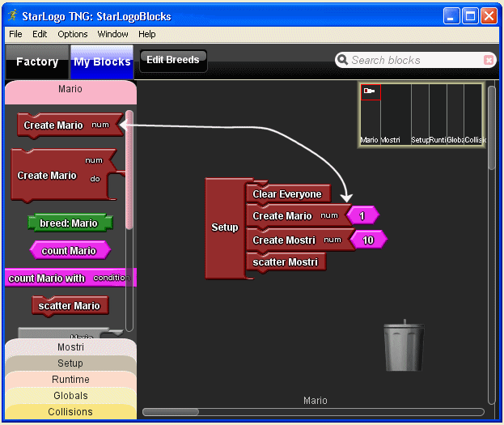Switch to the Factory tab
The width and height of the screenshot is (504, 425).
(37, 62)
